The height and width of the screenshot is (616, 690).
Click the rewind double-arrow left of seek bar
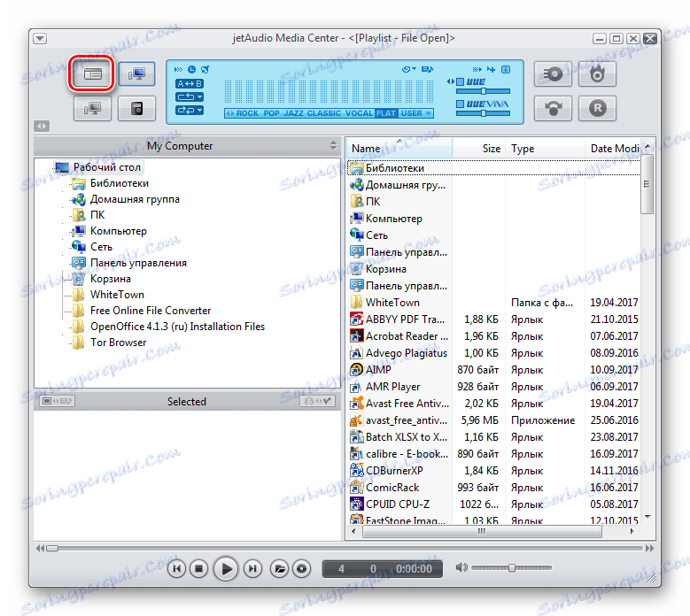point(40,548)
